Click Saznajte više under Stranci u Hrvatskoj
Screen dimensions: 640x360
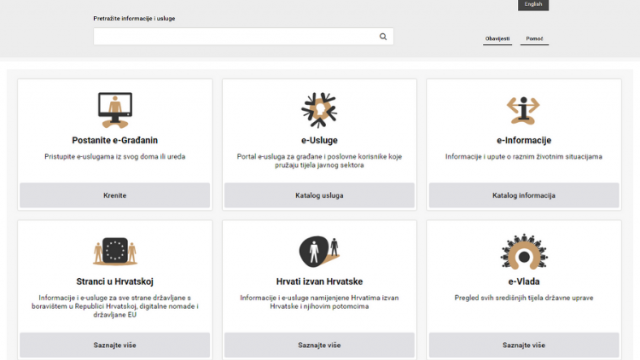115,345
